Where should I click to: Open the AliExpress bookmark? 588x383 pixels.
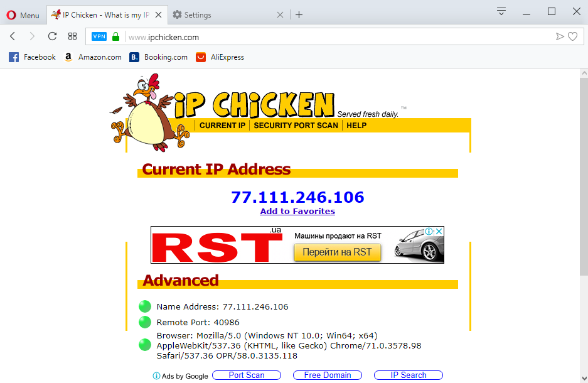click(220, 57)
